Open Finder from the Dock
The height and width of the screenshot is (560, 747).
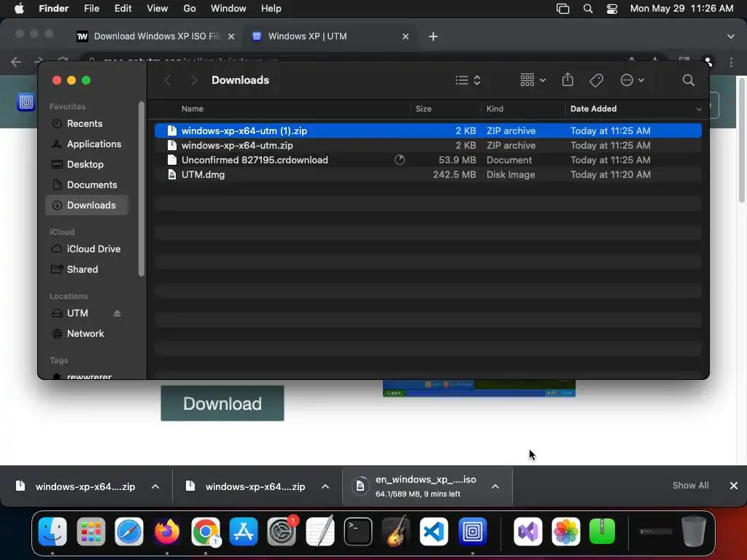(x=53, y=531)
